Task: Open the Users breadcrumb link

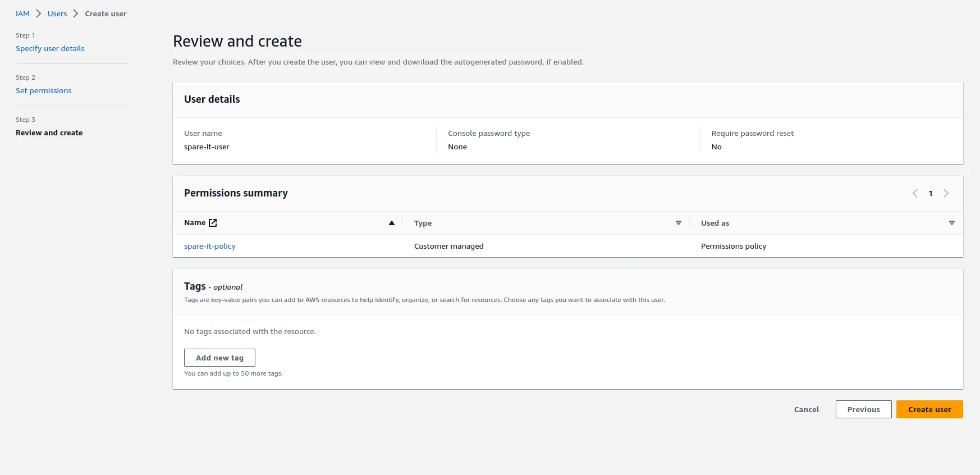Action: (57, 13)
